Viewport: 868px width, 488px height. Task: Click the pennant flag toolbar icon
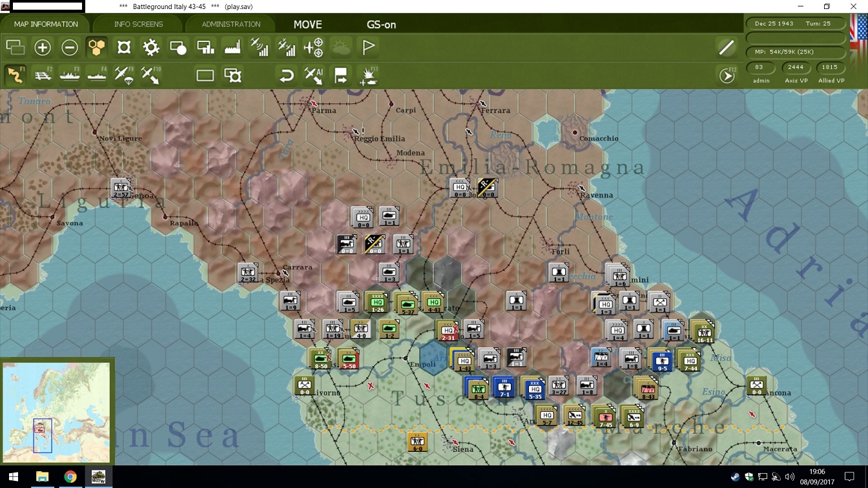[x=368, y=47]
